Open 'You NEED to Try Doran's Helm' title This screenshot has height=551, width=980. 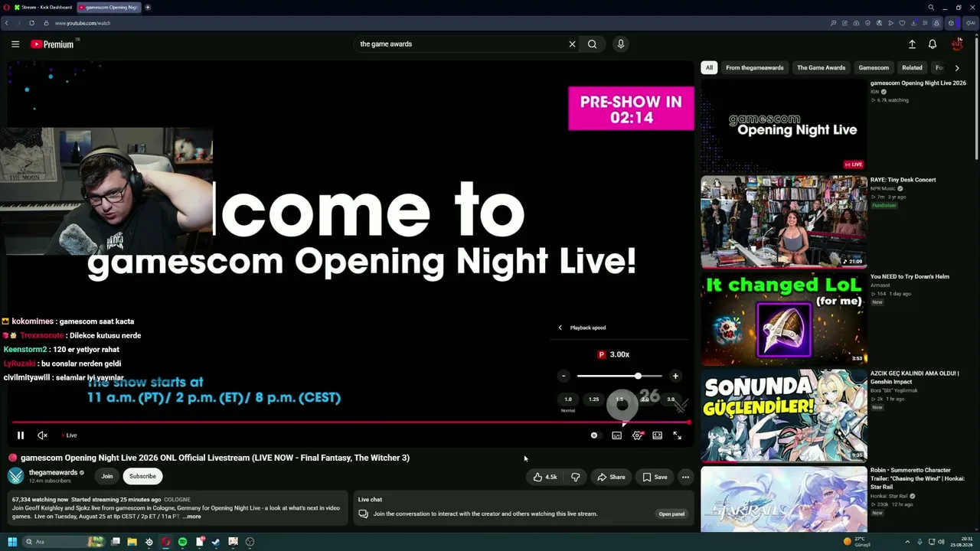point(910,276)
